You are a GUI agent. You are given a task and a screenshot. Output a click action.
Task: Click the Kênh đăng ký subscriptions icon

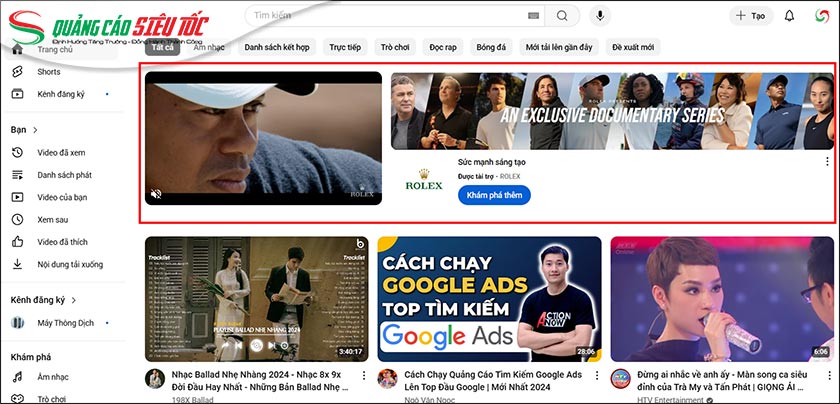coord(17,94)
